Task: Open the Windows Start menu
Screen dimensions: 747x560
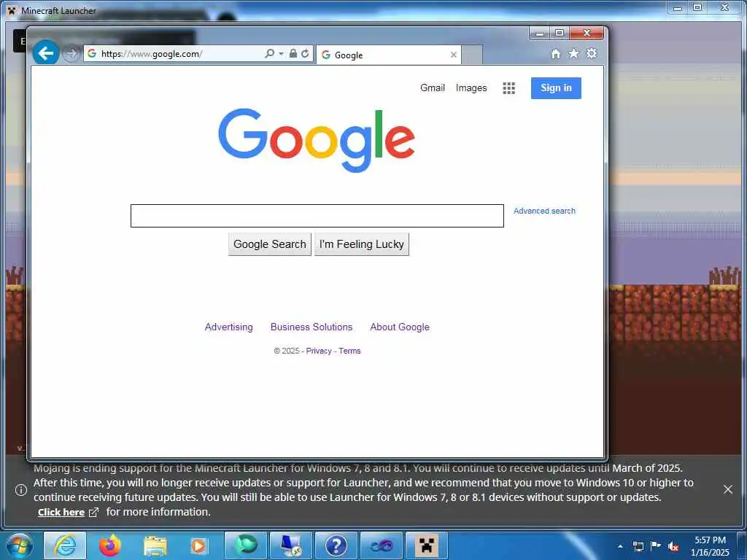Action: point(20,546)
